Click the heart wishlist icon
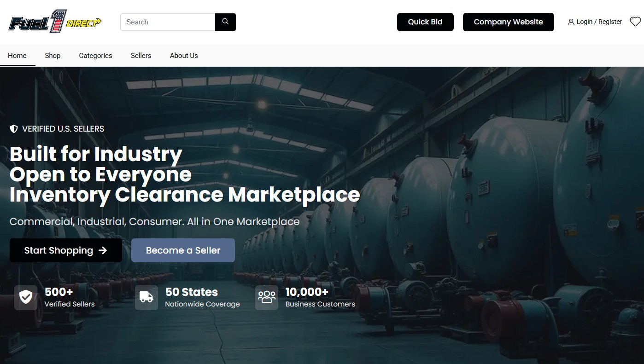The width and height of the screenshot is (644, 364). (635, 21)
